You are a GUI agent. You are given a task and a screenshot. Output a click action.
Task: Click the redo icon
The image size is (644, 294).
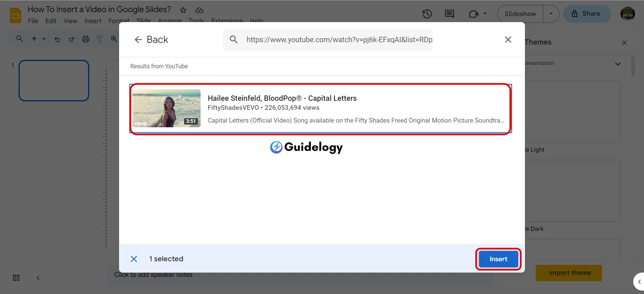click(x=71, y=39)
